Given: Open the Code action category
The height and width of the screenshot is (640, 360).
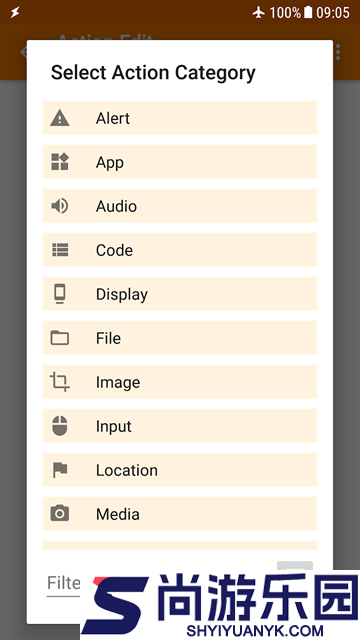Looking at the screenshot, I should click(180, 250).
